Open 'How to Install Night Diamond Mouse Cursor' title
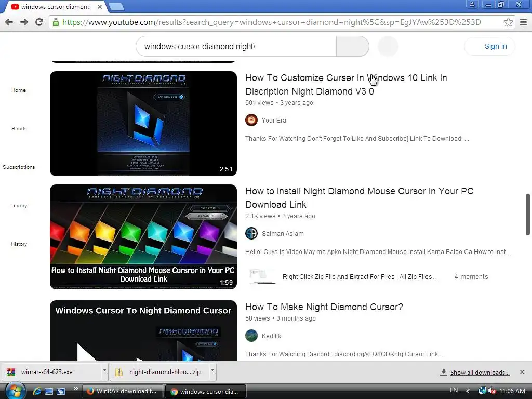Screen dimensions: 532x399 [360, 198]
